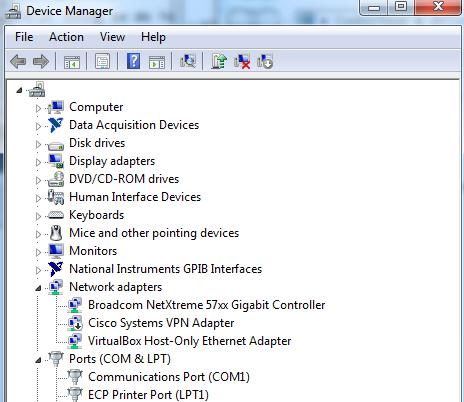Collapse the Ports (COM & LPT) category
Viewport: 464px width, 402px height.
click(x=38, y=360)
